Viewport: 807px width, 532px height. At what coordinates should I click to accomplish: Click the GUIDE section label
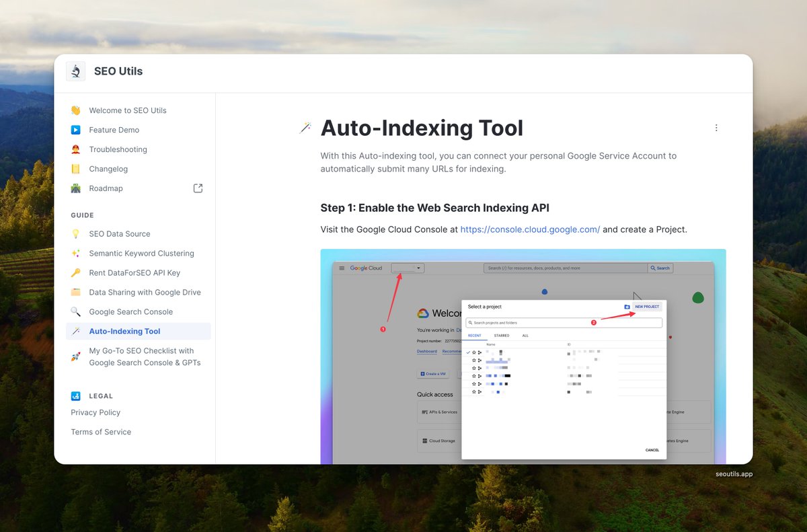pos(83,215)
